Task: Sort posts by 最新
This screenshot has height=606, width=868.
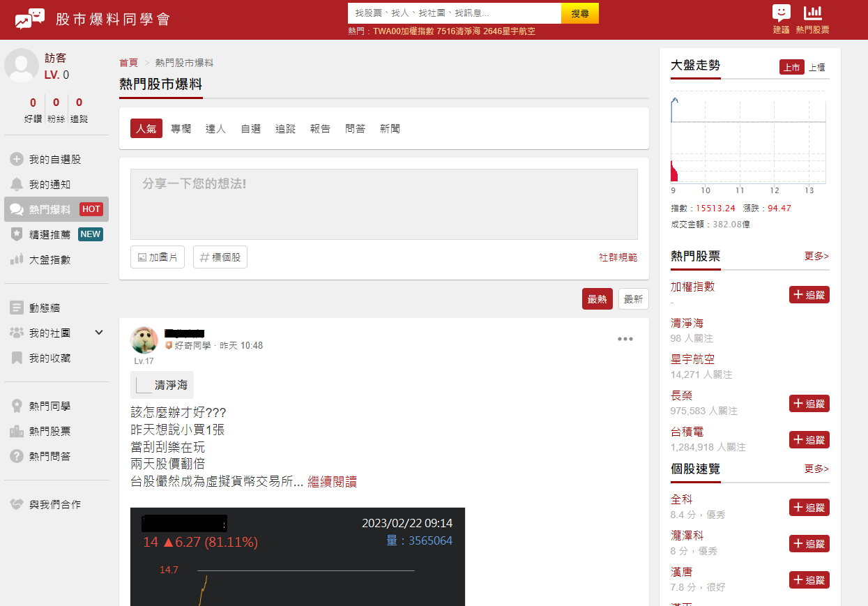Action: [x=633, y=298]
